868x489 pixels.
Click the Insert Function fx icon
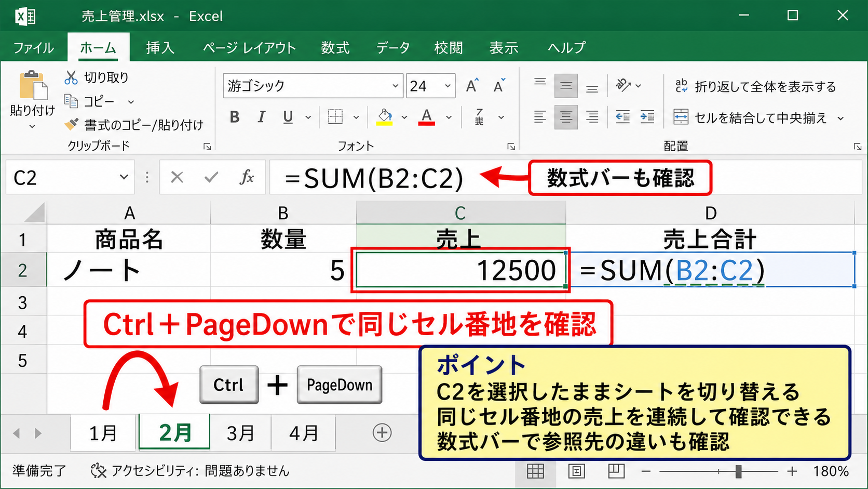247,177
